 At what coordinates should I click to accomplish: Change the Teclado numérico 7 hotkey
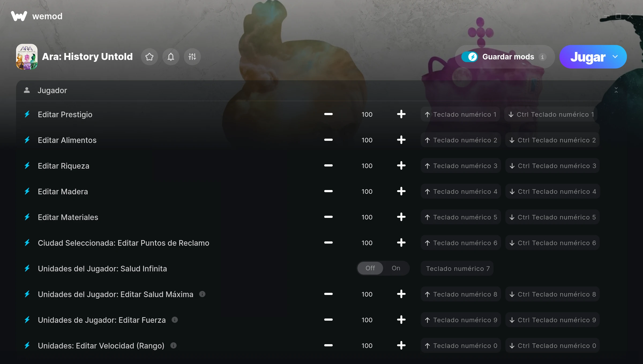click(458, 268)
